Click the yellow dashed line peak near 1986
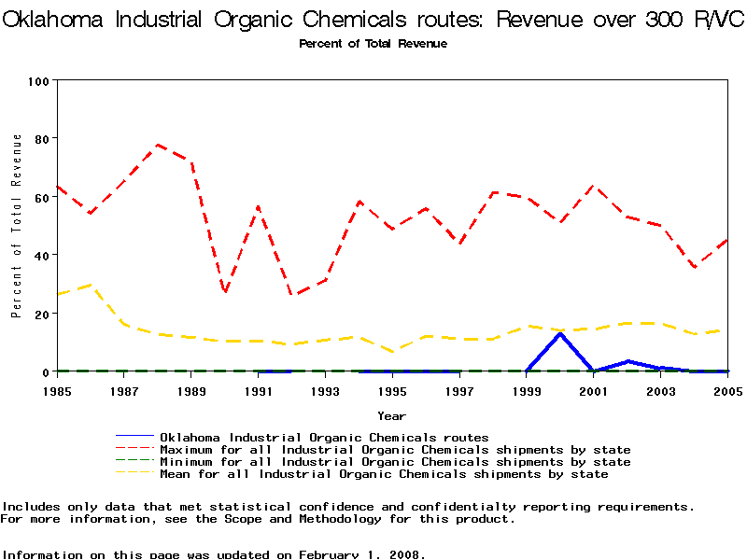Viewport: 747px width, 560px height. 91,285
